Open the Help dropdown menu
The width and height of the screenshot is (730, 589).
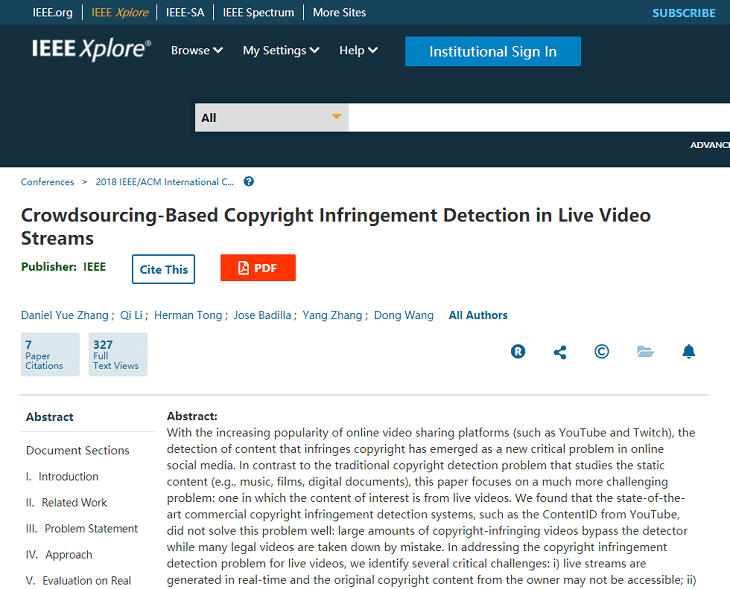pos(358,50)
